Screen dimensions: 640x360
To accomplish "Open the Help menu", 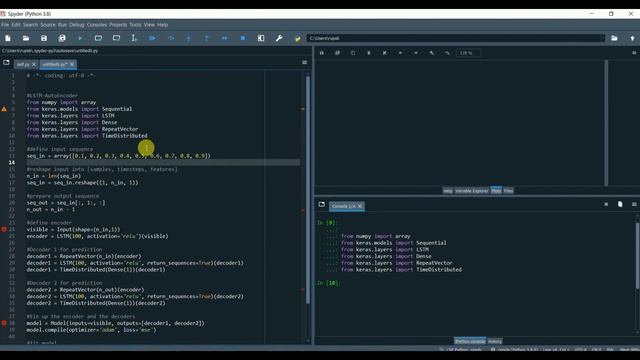I will (x=162, y=25).
